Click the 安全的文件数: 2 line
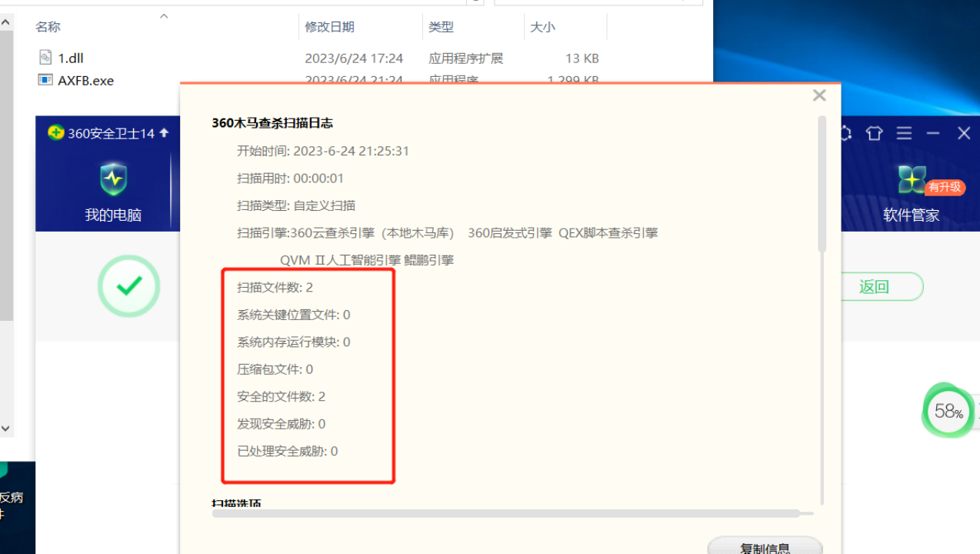 click(x=281, y=396)
